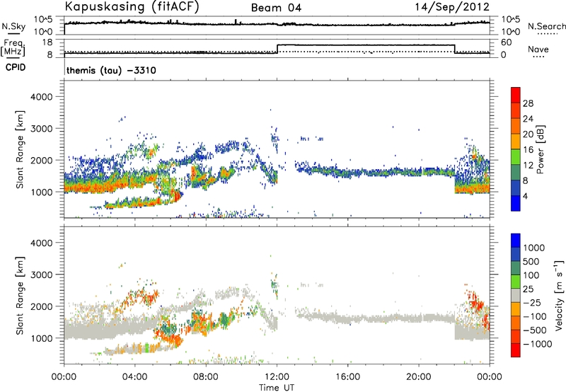The height and width of the screenshot is (392, 566).
Task: Click the '28' power colorbar tick label
Action: point(528,103)
